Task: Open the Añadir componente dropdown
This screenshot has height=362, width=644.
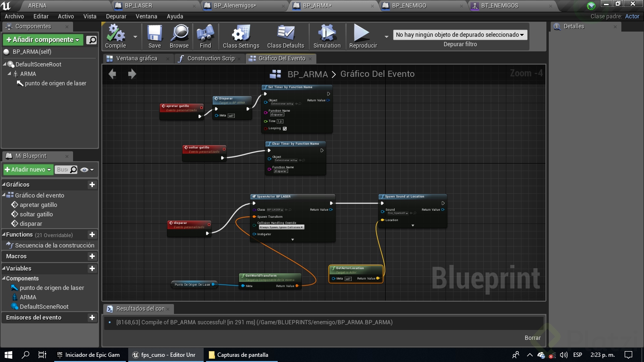Action: pos(43,40)
